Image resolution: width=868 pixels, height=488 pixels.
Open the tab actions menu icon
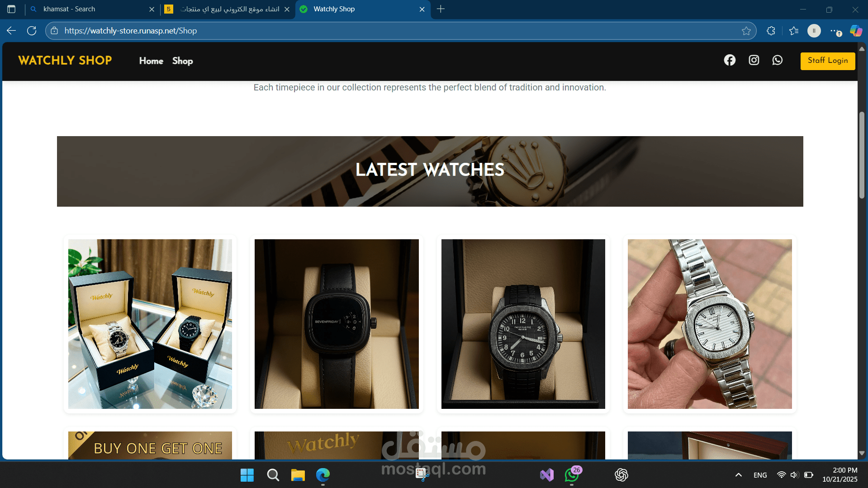tap(11, 9)
